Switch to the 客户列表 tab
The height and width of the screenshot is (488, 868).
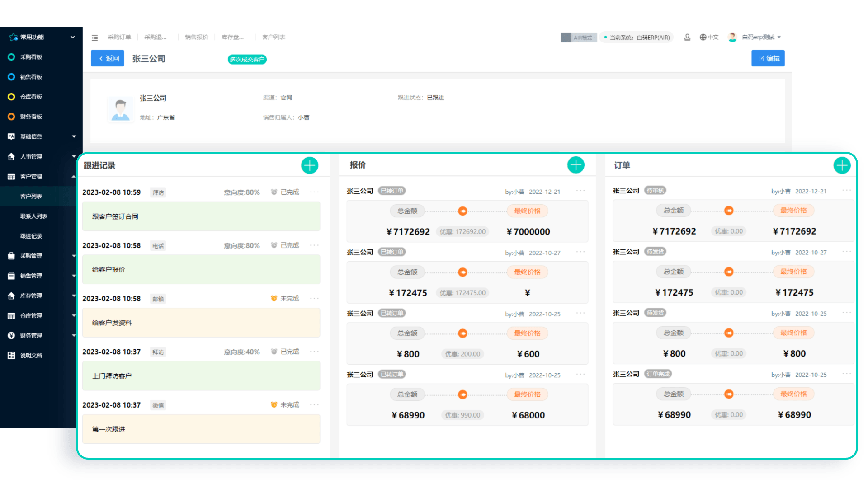(x=274, y=37)
